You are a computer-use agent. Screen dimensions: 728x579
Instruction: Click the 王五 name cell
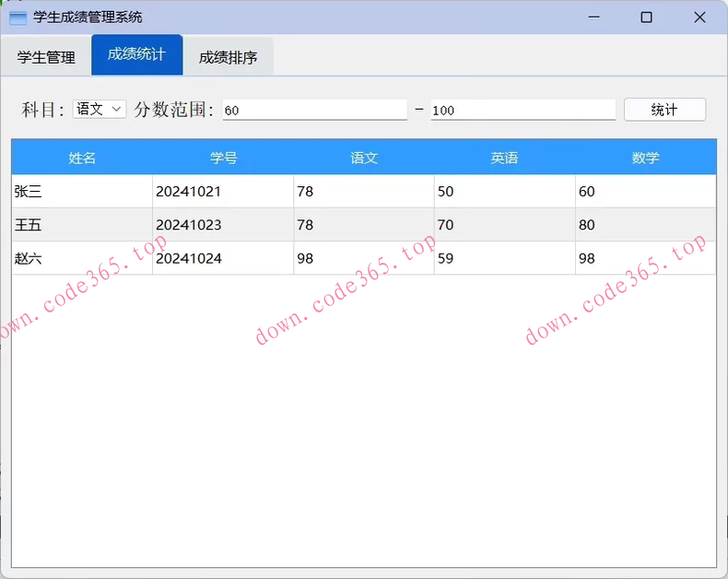tap(82, 225)
